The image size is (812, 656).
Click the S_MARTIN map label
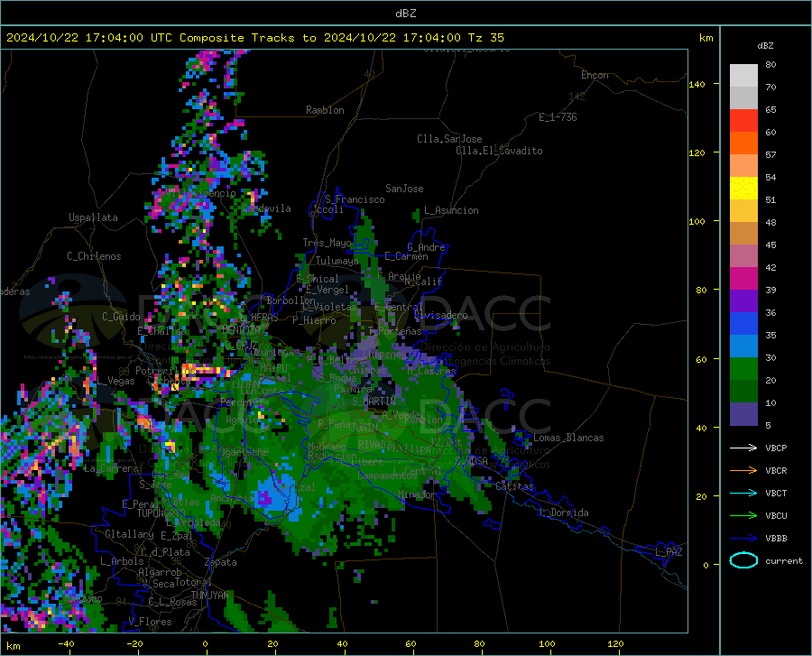tap(374, 402)
